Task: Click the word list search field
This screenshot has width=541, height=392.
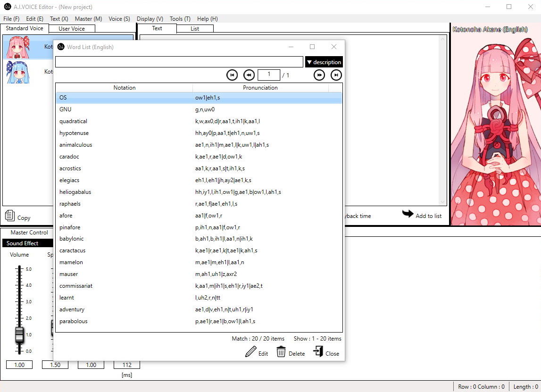Action: pyautogui.click(x=179, y=62)
